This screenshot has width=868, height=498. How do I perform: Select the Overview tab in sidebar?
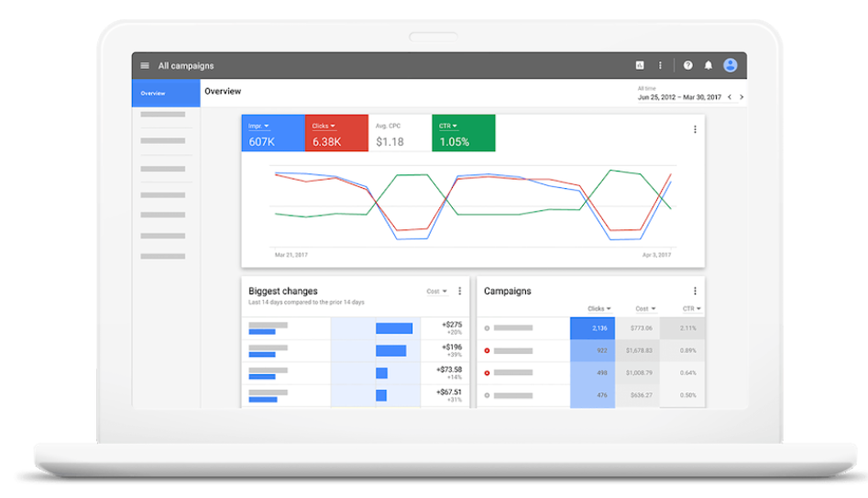click(166, 94)
